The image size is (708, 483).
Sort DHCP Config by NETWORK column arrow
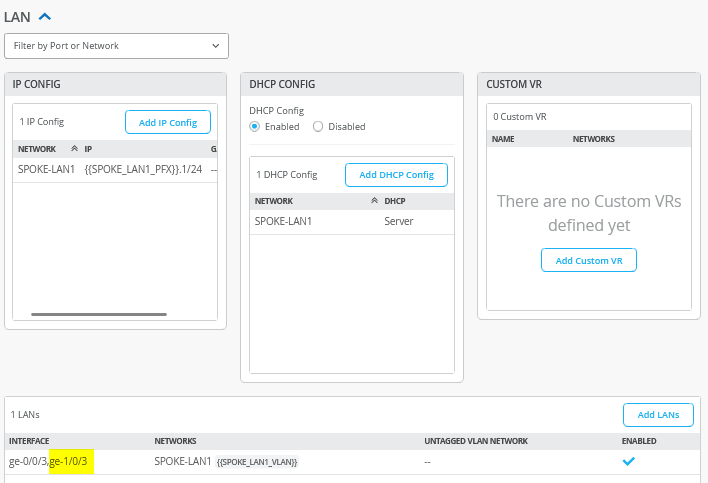pyautogui.click(x=374, y=200)
